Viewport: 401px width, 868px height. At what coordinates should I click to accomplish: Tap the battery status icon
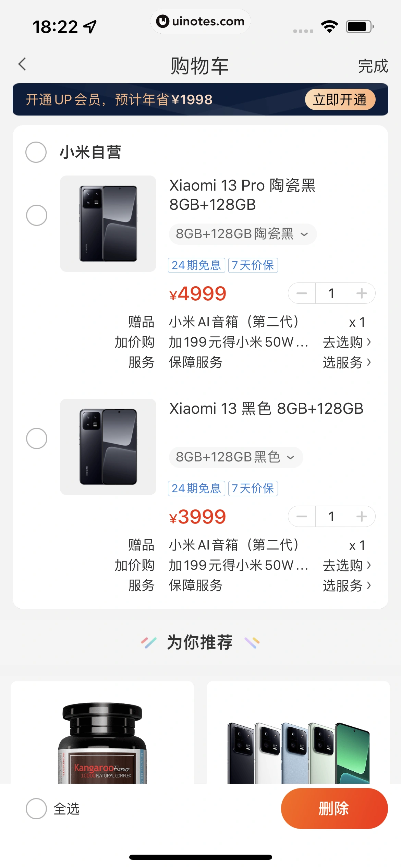click(x=359, y=27)
